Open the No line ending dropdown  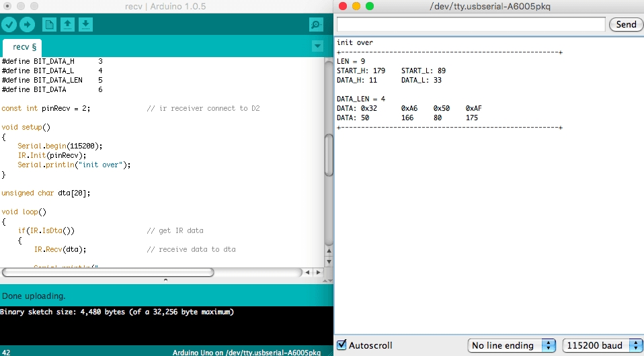point(512,345)
